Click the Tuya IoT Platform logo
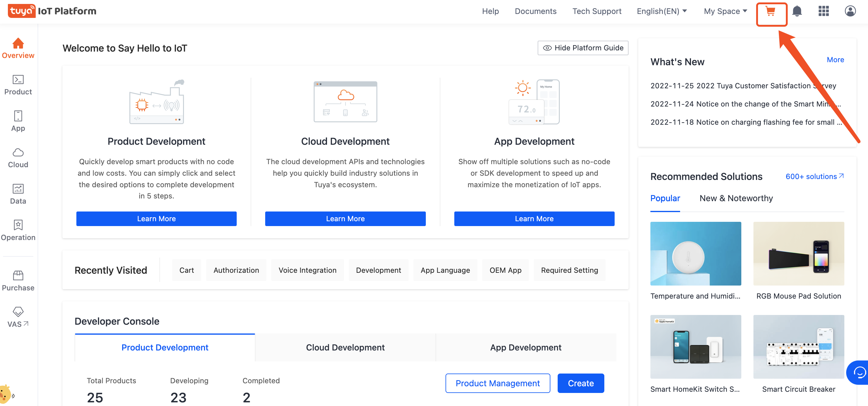Image resolution: width=868 pixels, height=406 pixels. point(52,11)
